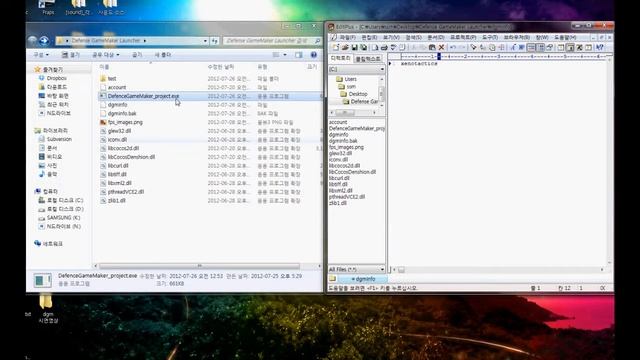Select Users folder in EditPlus directory tree
This screenshot has height=360, width=640.
350,79
